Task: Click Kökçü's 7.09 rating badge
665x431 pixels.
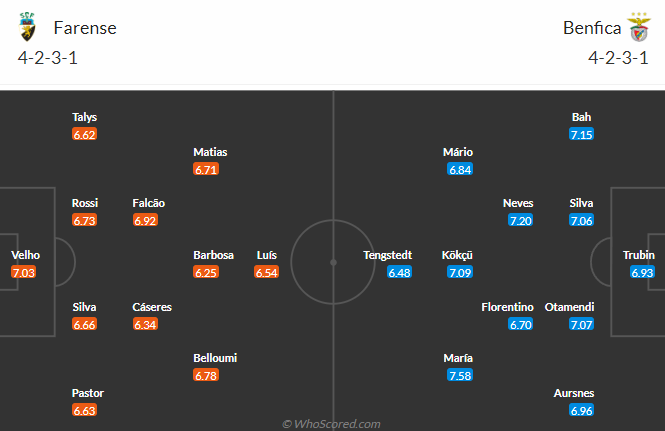Action: point(459,272)
